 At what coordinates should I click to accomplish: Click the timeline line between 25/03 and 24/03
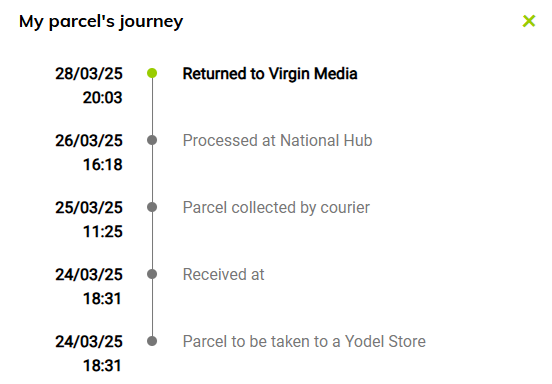click(x=152, y=240)
